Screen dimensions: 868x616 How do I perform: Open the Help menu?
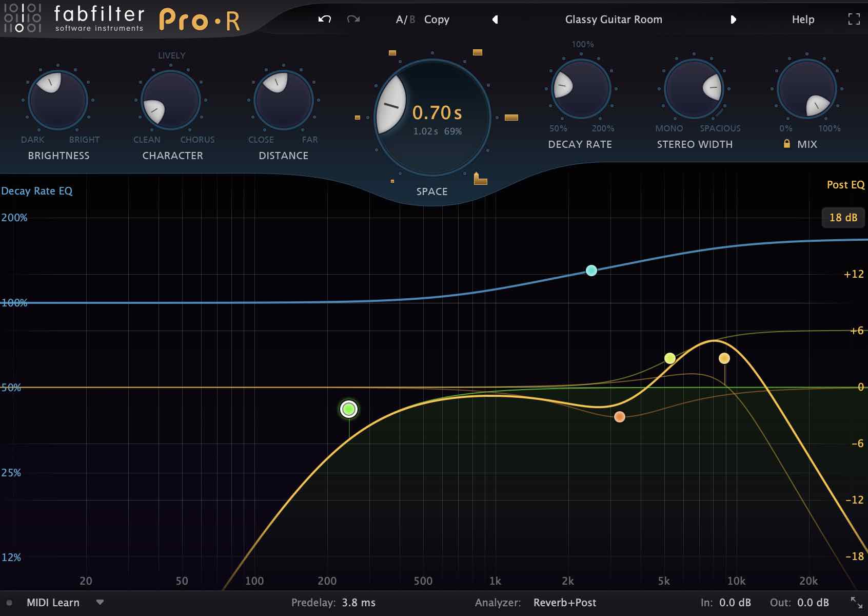click(x=803, y=20)
